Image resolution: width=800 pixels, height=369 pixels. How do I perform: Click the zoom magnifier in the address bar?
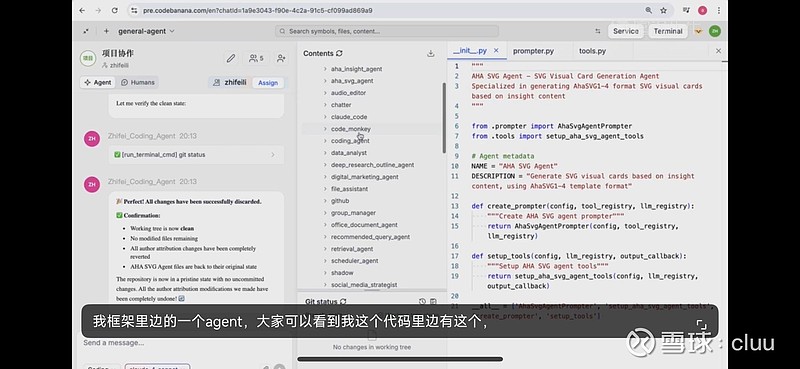point(648,10)
